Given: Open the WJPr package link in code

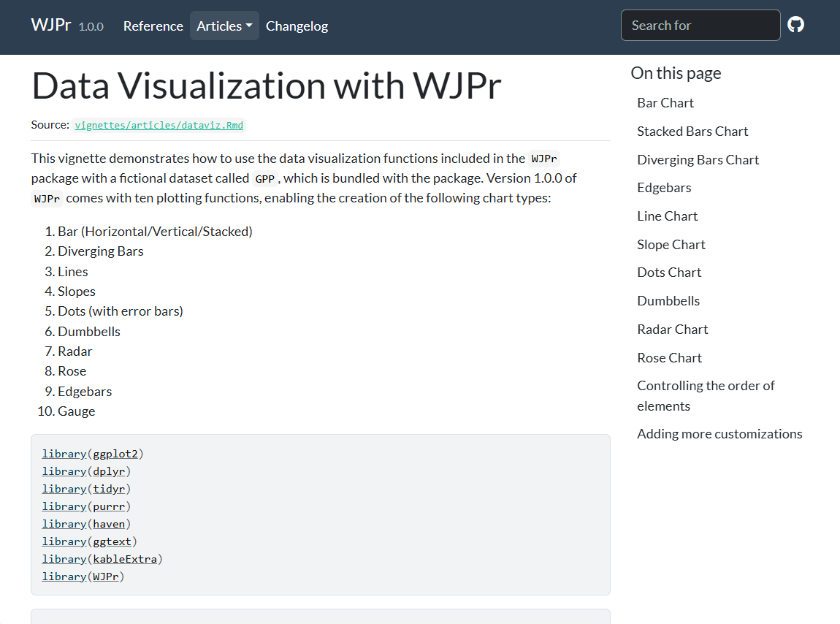Looking at the screenshot, I should [105, 577].
